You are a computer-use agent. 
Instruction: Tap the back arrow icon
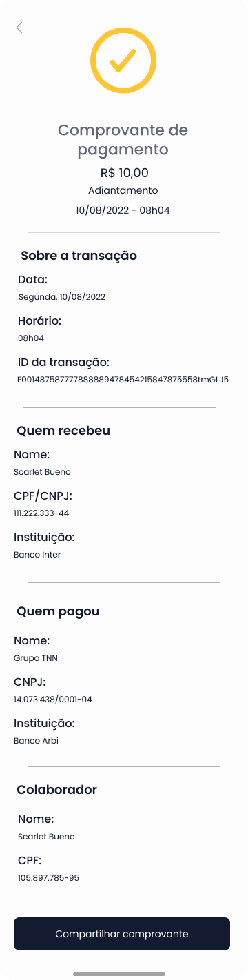click(x=19, y=28)
